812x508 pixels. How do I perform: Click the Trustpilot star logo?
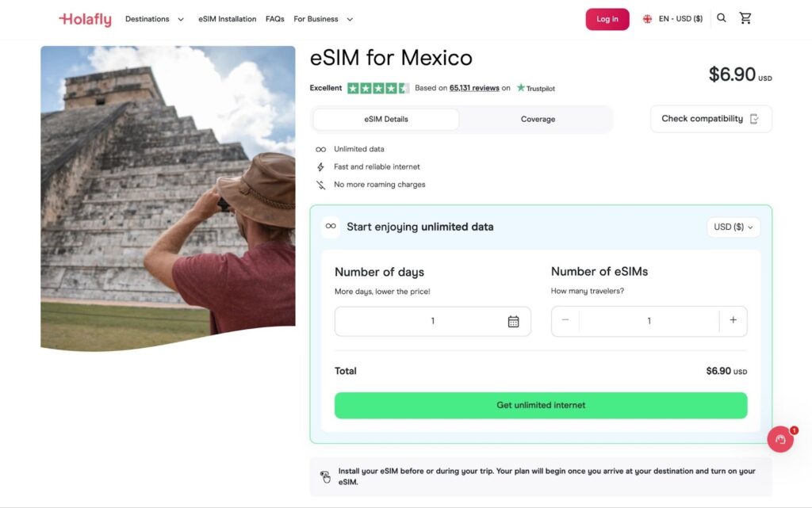point(523,88)
